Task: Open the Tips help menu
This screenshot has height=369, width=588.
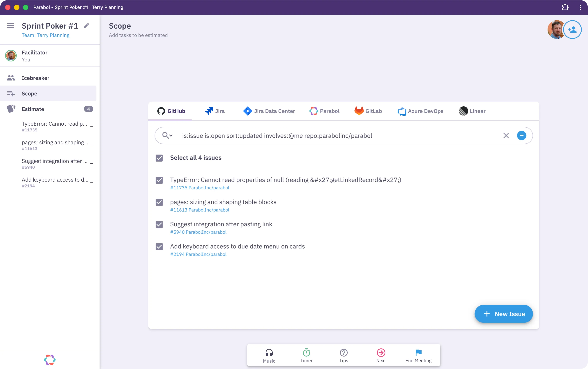Action: tap(344, 356)
